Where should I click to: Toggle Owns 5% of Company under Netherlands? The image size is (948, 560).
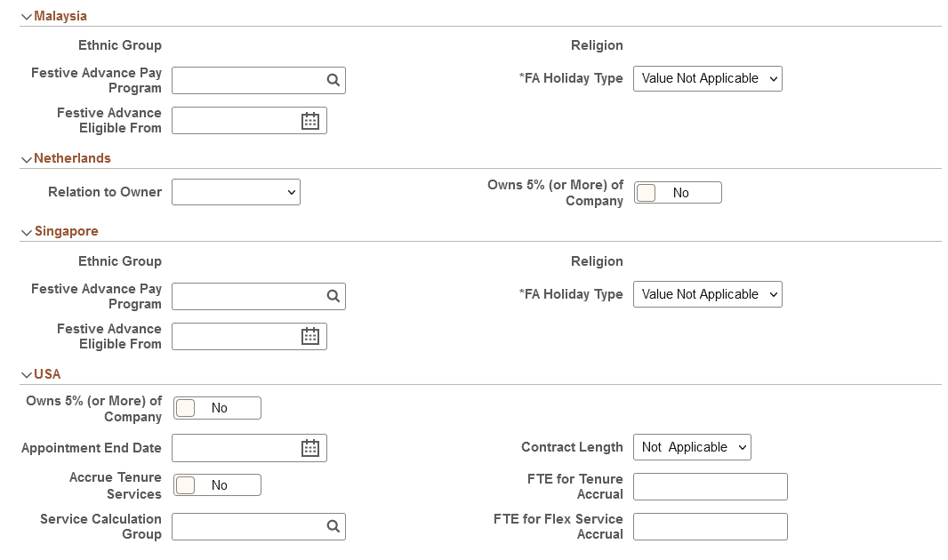(646, 192)
